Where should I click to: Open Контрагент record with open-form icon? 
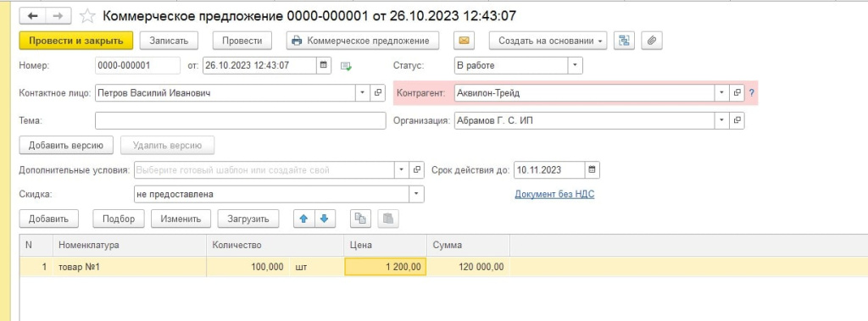click(x=737, y=93)
